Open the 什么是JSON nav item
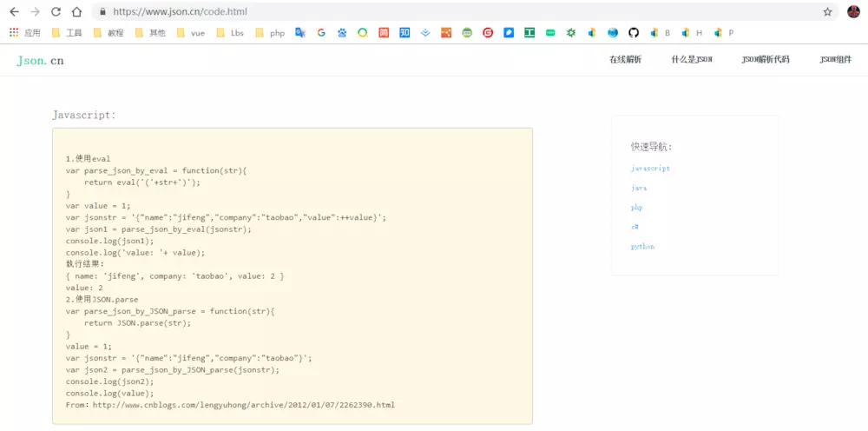Viewport: 868px width, 431px height. (692, 60)
